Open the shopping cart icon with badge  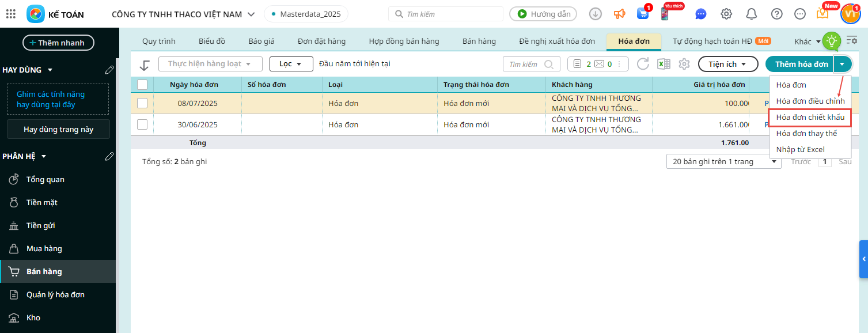[x=642, y=14]
